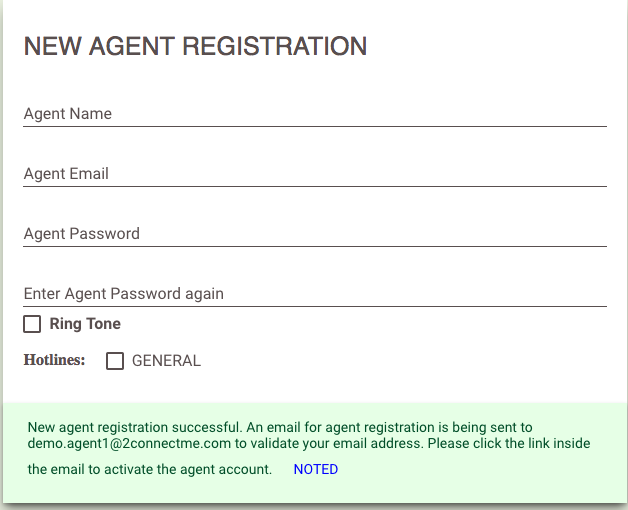
Task: Click the demo.agent1@2connectme.com address text
Action: pos(130,443)
